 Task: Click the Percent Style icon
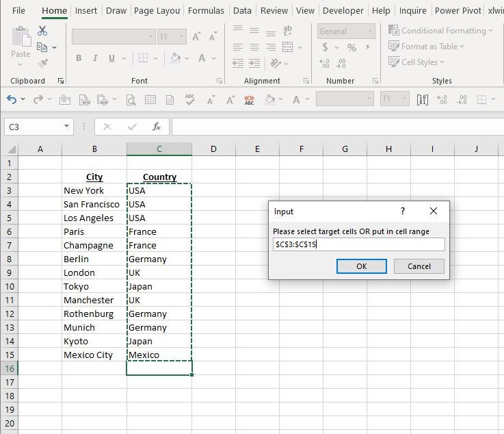click(352, 48)
